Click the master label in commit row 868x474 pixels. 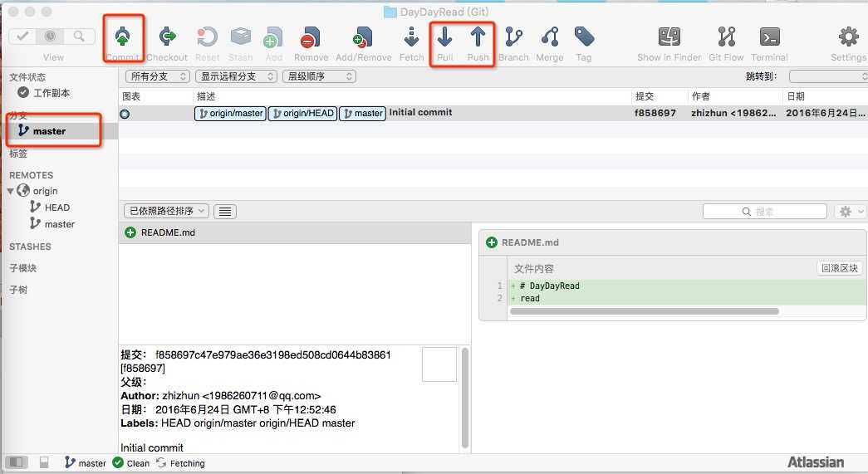pyautogui.click(x=363, y=114)
